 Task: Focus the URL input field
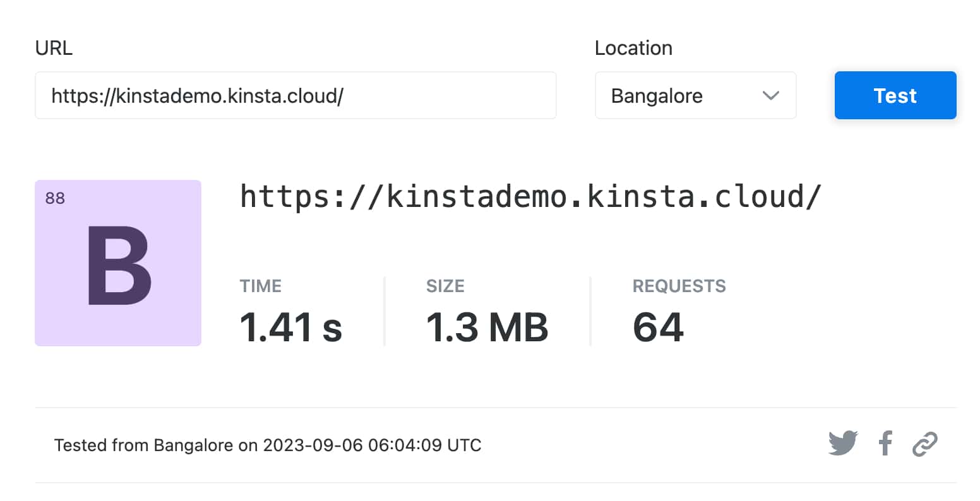(x=295, y=96)
